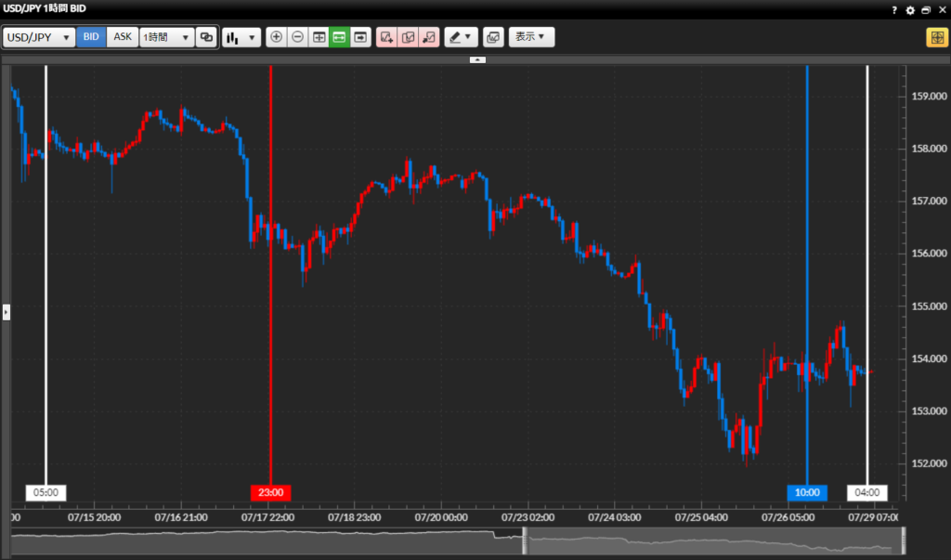Viewport: 951px width, 560px height.
Task: Open the 1時間 timeframe dropdown
Action: click(166, 37)
